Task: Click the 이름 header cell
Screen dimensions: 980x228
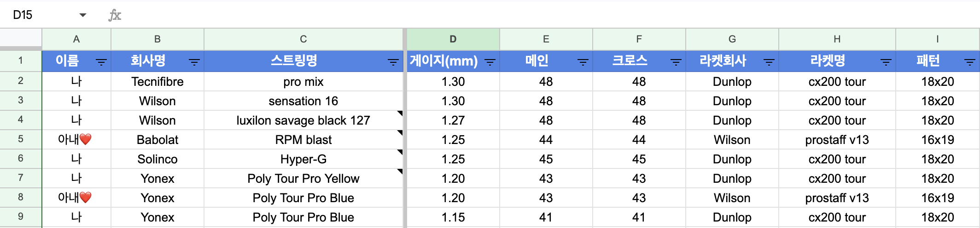Action: click(76, 61)
